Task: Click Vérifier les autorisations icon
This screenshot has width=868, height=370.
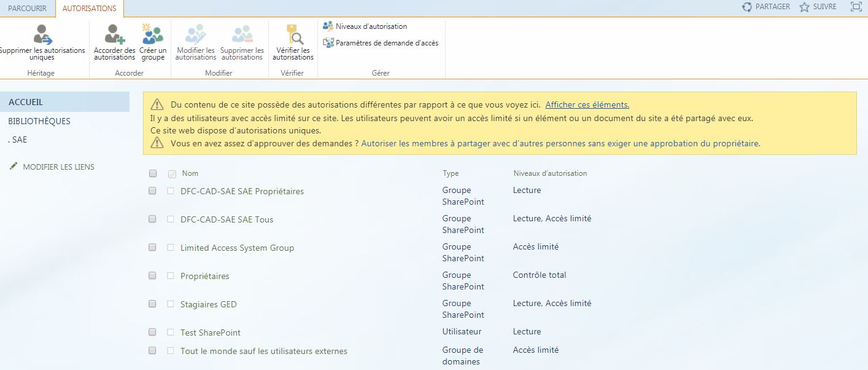Action: 293,34
